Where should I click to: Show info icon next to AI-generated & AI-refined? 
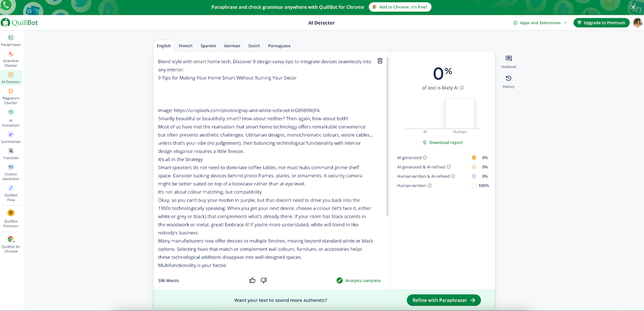[449, 167]
